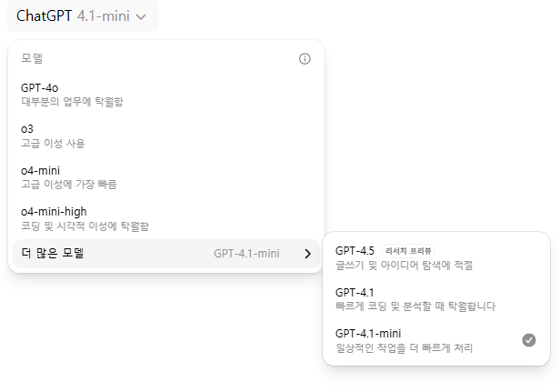Expand the 더 많은 모델 submenu
The image size is (560, 392).
tap(166, 254)
